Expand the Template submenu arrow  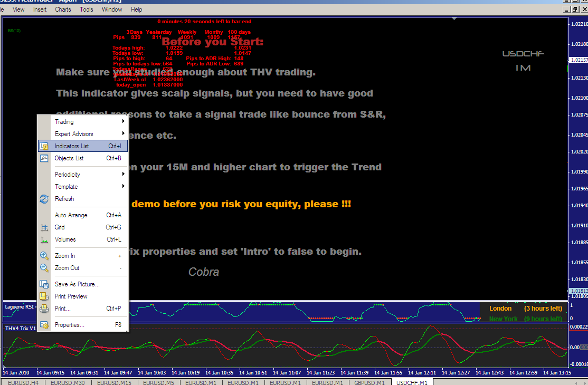123,186
